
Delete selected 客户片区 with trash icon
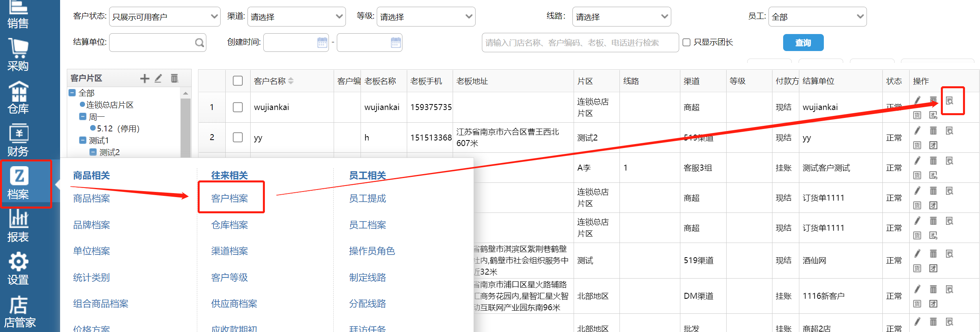click(x=174, y=78)
